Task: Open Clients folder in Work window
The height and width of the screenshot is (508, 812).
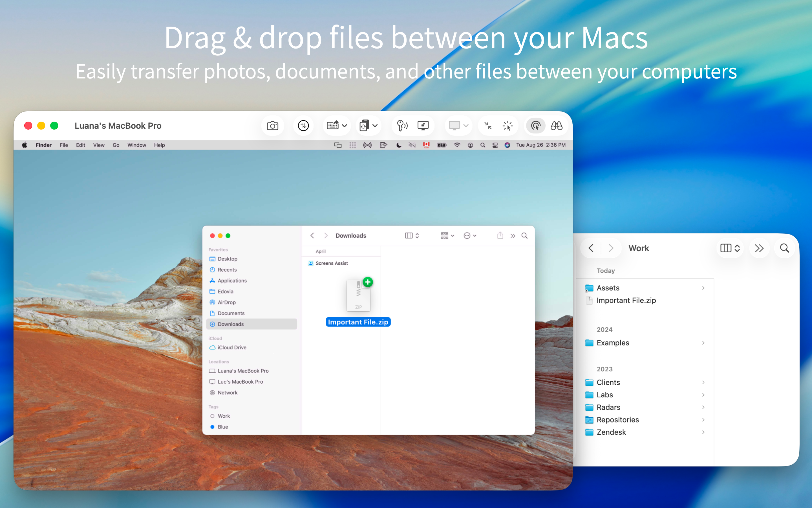Action: (645, 382)
